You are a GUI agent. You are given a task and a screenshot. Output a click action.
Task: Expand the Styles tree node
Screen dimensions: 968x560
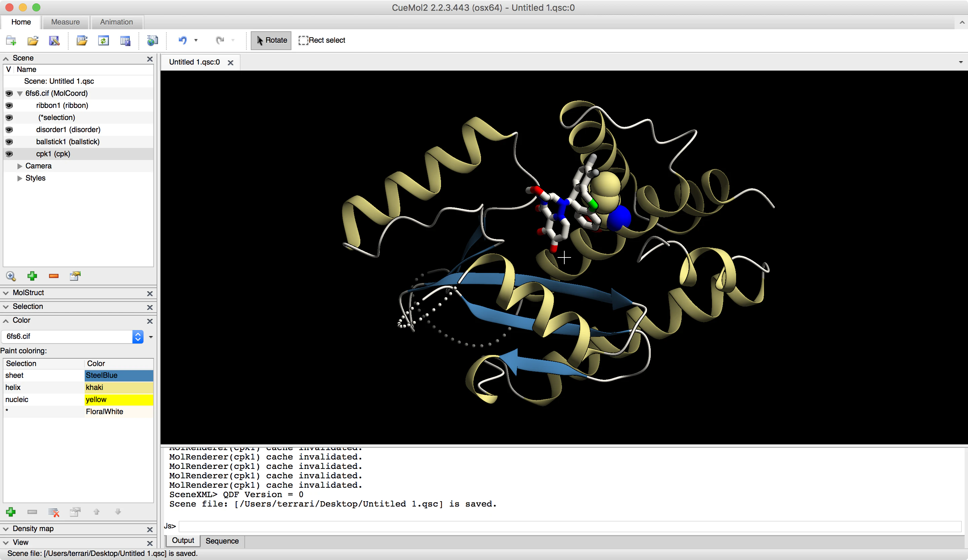pos(19,178)
